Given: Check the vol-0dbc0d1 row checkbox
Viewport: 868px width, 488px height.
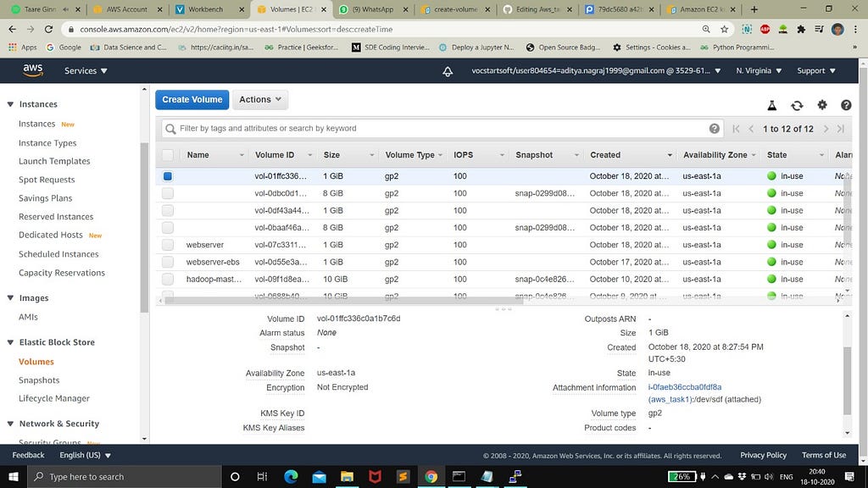Looking at the screenshot, I should point(168,193).
